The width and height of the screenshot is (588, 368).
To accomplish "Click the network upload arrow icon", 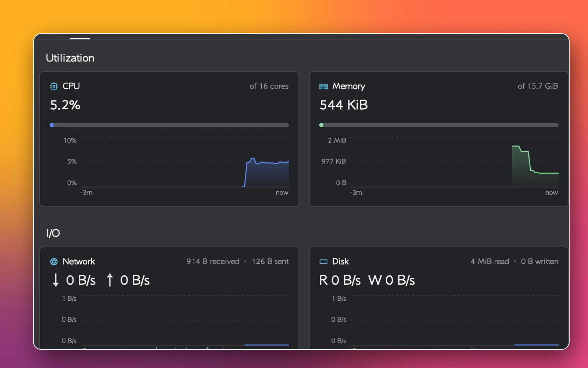I will (110, 280).
